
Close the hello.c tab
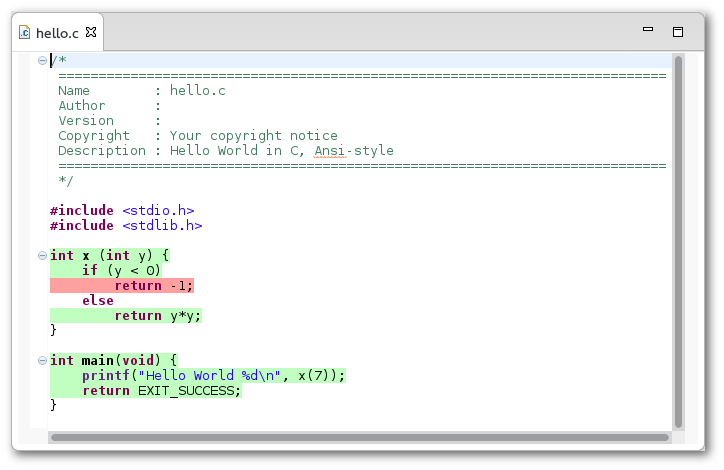tap(91, 32)
